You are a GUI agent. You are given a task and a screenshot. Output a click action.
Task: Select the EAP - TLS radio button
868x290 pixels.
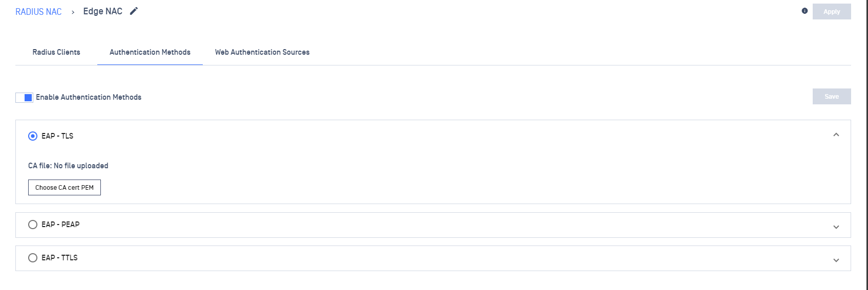click(33, 136)
